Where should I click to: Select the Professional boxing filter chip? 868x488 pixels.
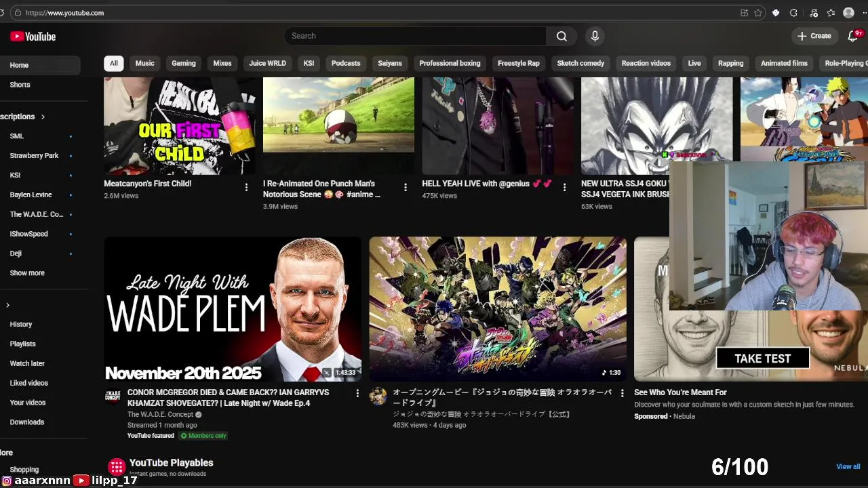450,63
